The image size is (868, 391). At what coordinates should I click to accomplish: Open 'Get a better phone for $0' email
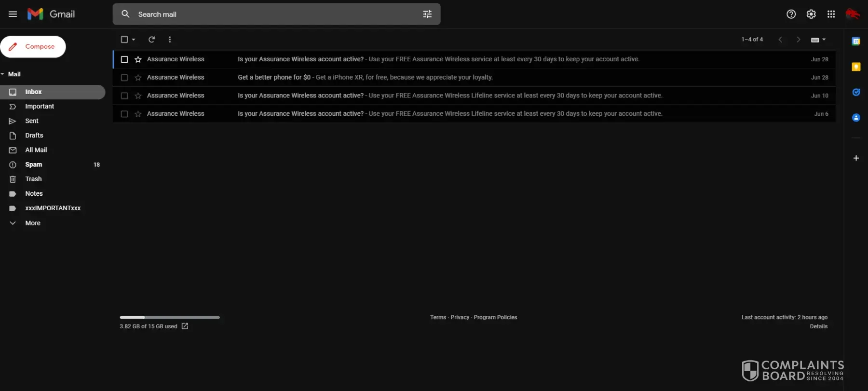475,78
